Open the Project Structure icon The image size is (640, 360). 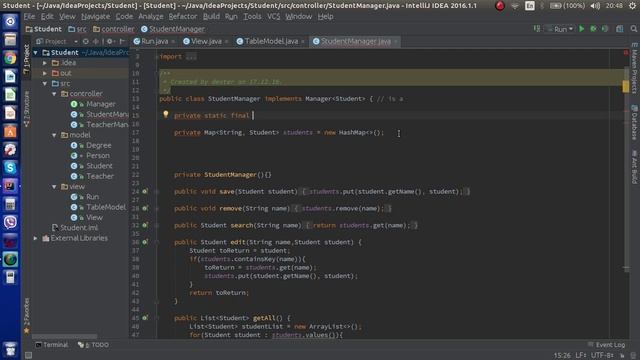point(620,29)
